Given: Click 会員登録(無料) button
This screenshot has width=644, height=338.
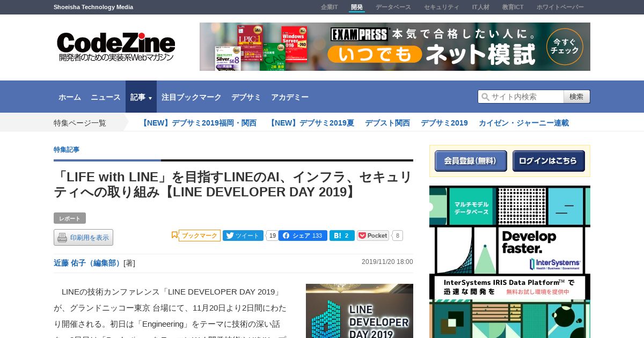Looking at the screenshot, I should pos(471,161).
